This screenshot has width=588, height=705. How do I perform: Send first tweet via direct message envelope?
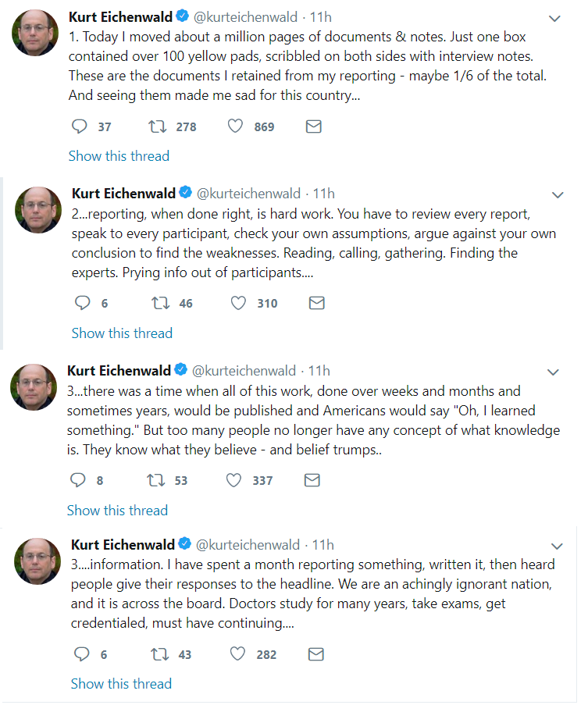pyautogui.click(x=313, y=126)
